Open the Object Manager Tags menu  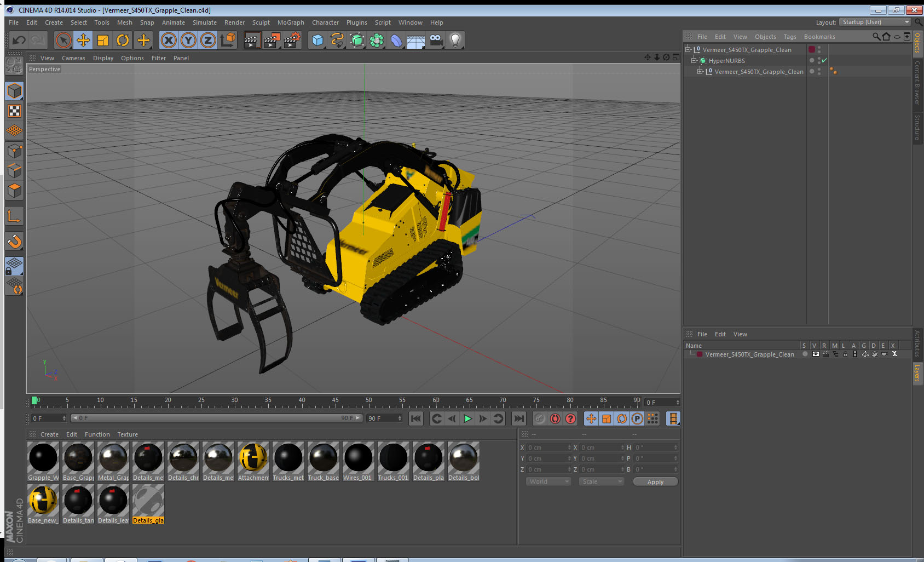(x=790, y=37)
